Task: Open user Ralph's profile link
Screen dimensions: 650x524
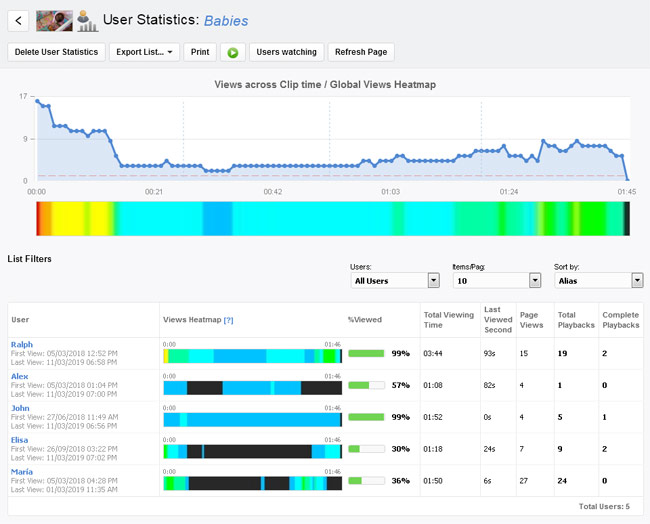Action: pos(22,344)
